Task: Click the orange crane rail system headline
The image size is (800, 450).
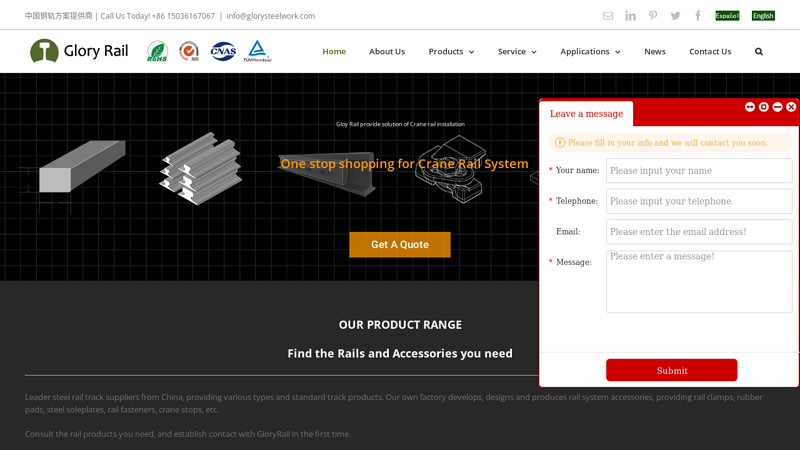Action: click(x=405, y=164)
